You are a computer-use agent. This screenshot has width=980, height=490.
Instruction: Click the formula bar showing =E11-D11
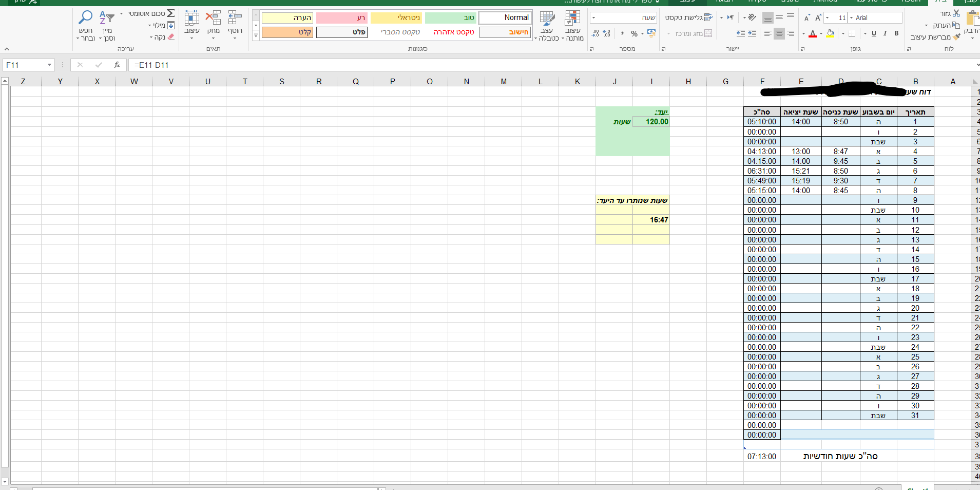click(x=551, y=65)
